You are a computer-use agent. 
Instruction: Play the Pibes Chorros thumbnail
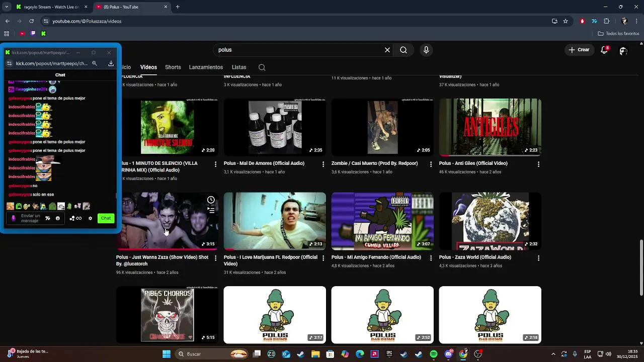pos(168,315)
